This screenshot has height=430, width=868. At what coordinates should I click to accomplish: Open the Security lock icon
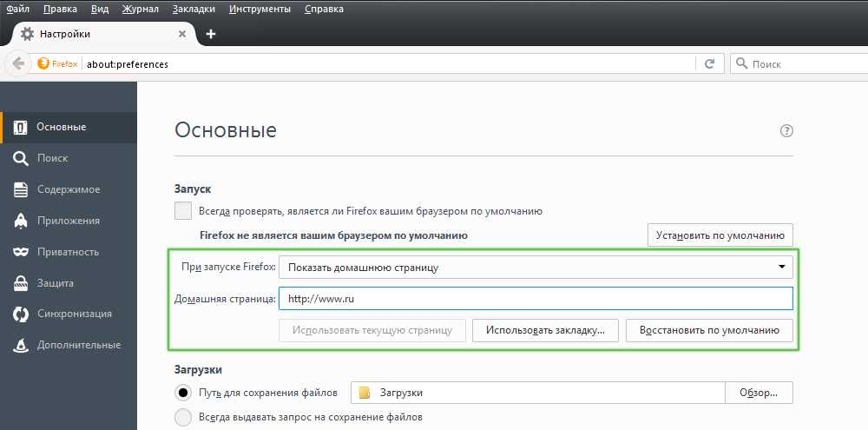[x=21, y=283]
